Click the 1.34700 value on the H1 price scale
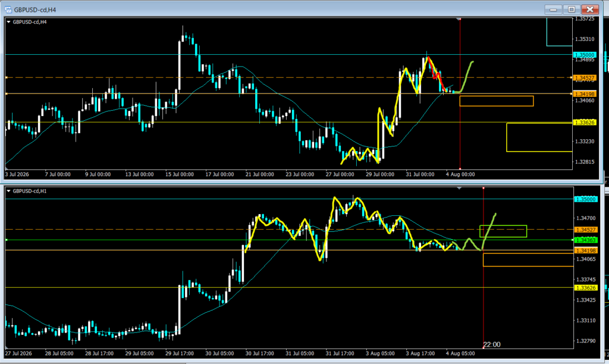This screenshot has height=364, width=609. point(586,218)
